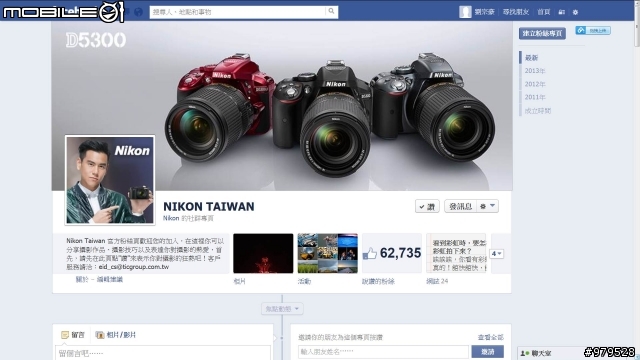Open the privacy shortcuts lock icon
The height and width of the screenshot is (360, 640).
pos(562,12)
